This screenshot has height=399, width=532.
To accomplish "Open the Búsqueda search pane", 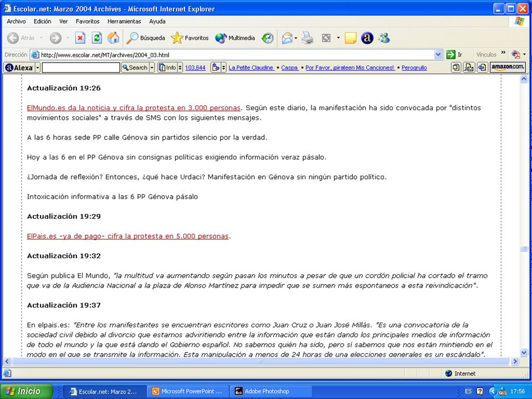I will coord(146,38).
